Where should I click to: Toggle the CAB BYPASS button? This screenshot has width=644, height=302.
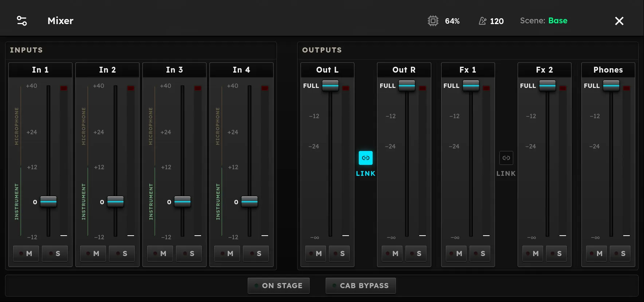[361, 286]
